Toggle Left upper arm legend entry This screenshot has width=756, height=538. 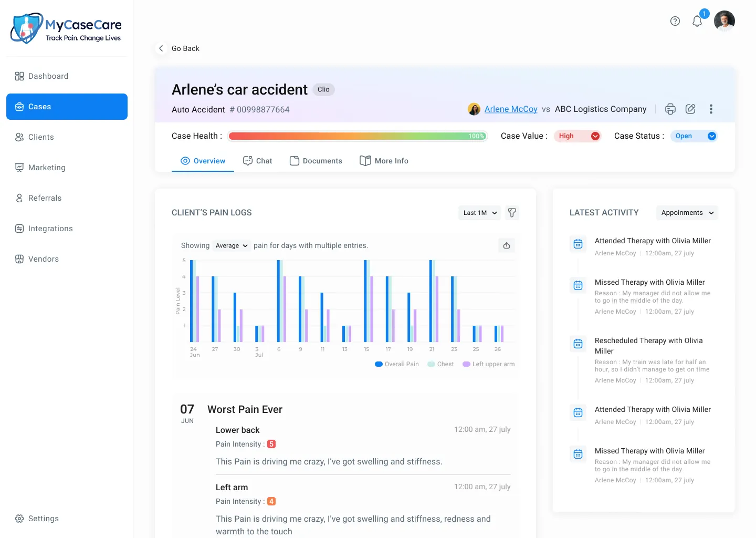[488, 364]
